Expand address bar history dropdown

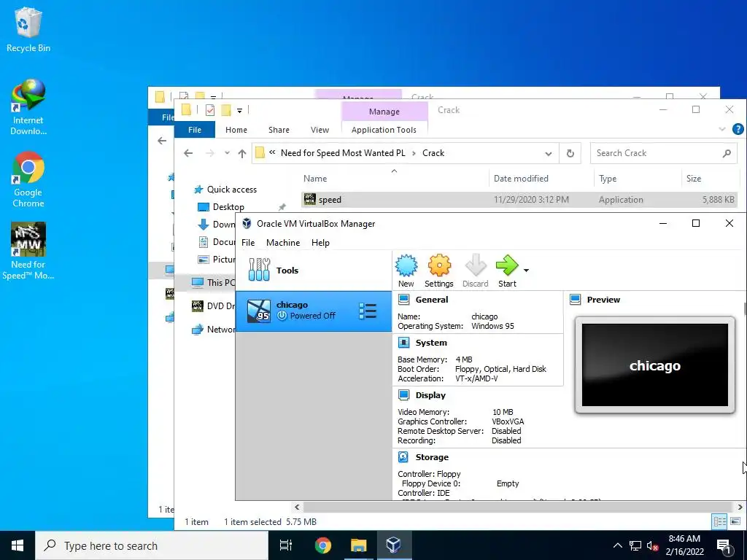549,153
